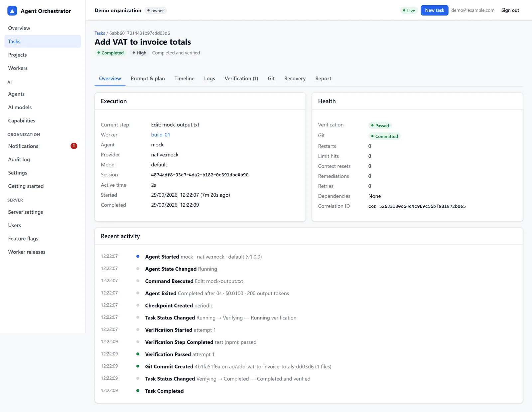Image resolution: width=532 pixels, height=412 pixels.
Task: Click the High priority badge
Action: [x=139, y=53]
